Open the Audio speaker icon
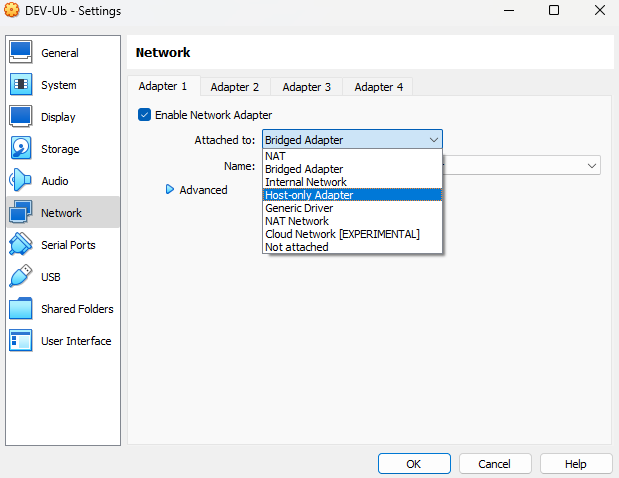Image resolution: width=619 pixels, height=478 pixels. tap(21, 181)
